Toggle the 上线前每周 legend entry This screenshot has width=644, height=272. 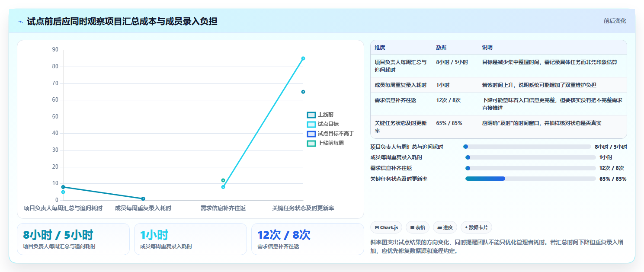[x=325, y=143]
